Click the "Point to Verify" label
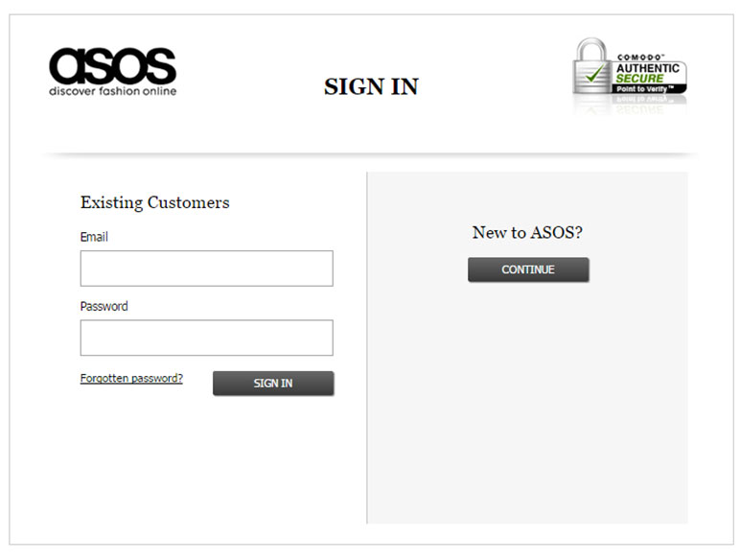740x560 pixels. (645, 89)
